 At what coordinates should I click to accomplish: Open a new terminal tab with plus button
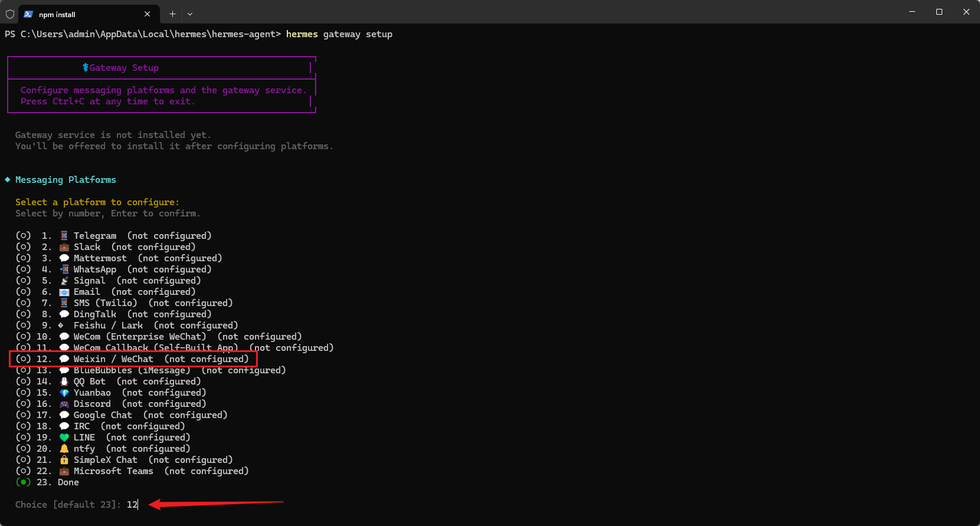[172, 14]
